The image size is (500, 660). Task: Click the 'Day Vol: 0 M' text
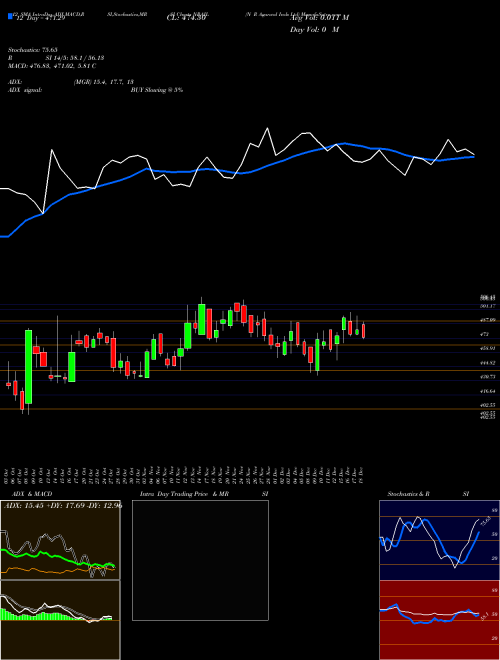point(314,29)
